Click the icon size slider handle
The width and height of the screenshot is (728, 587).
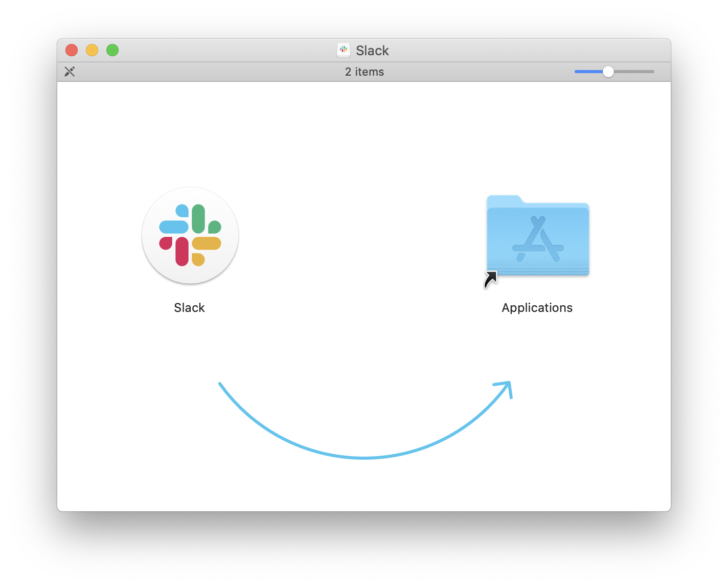(x=608, y=72)
